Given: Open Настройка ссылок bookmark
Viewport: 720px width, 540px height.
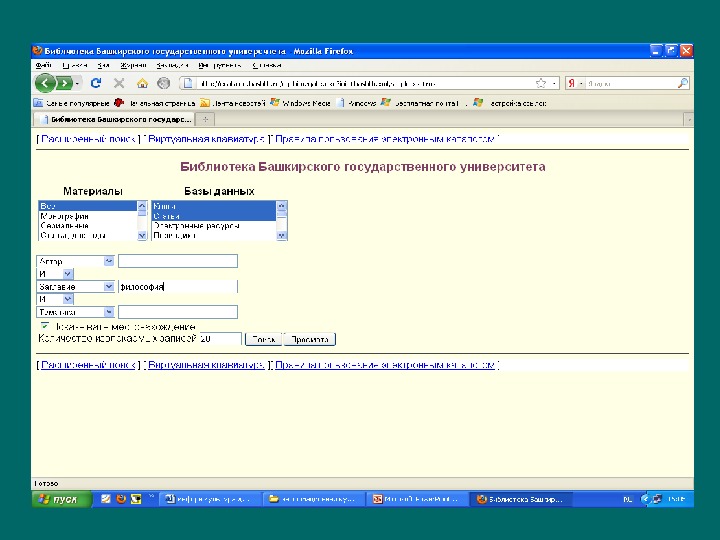Looking at the screenshot, I should (x=510, y=103).
